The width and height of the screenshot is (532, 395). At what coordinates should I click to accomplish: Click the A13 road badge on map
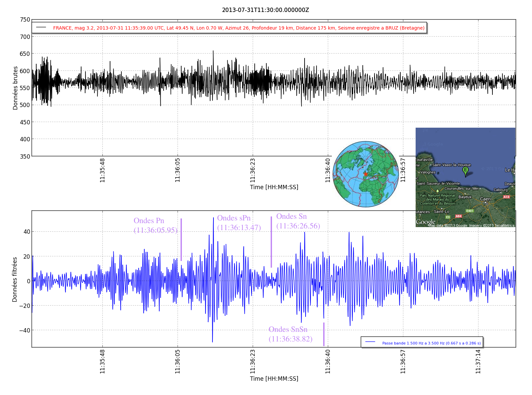click(506, 197)
